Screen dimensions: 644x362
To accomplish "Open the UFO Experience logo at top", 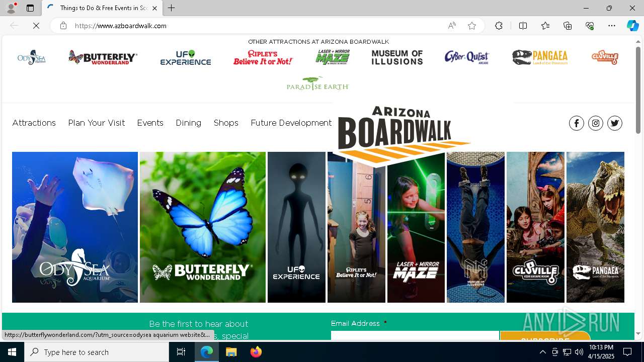I will point(186,58).
